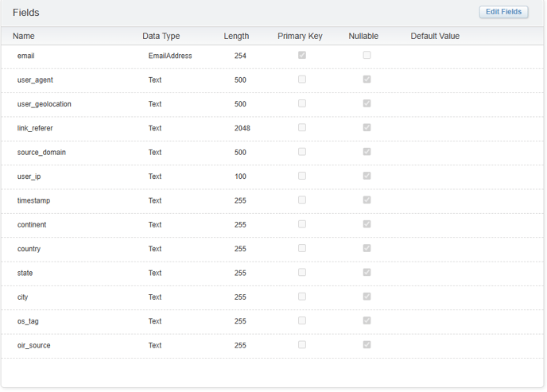This screenshot has width=547, height=392.
Task: Toggle Nullable checkbox for country
Action: [367, 248]
